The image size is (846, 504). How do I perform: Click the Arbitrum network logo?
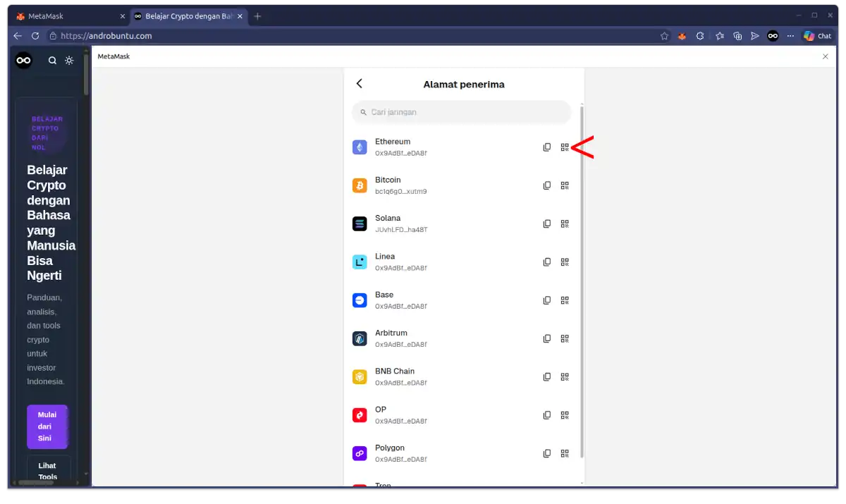pos(360,338)
